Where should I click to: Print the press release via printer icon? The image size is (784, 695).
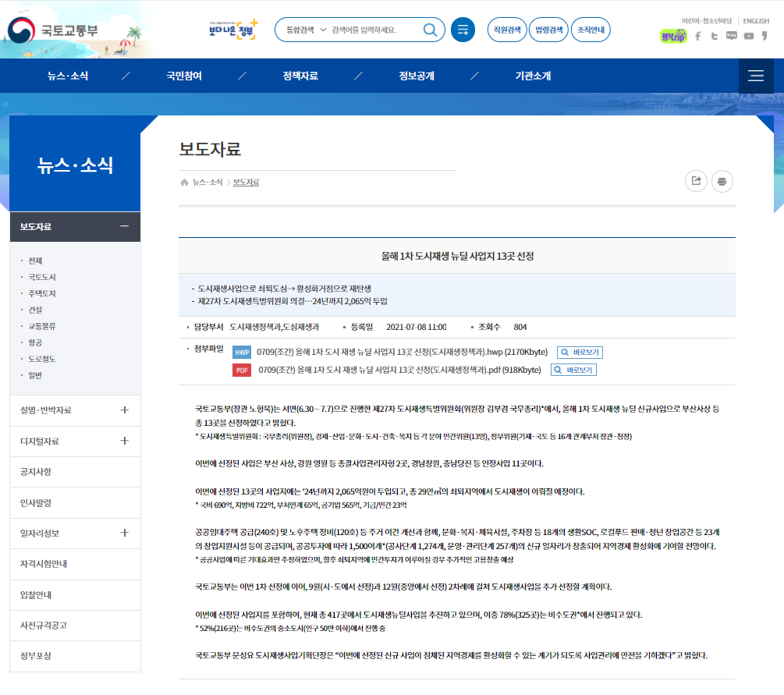(722, 181)
